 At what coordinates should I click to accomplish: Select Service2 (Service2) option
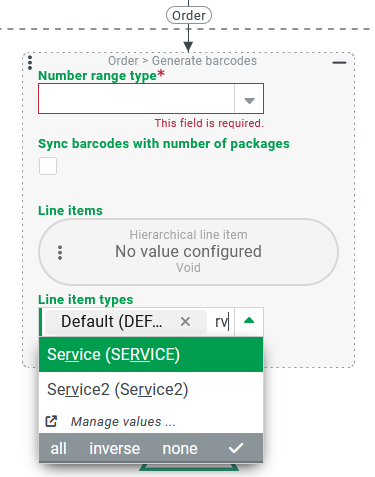point(151,389)
